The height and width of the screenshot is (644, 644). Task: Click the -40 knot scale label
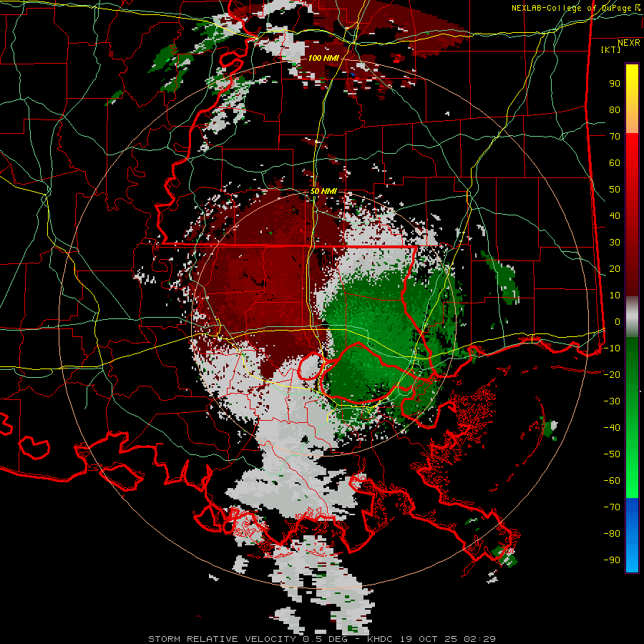[612, 428]
